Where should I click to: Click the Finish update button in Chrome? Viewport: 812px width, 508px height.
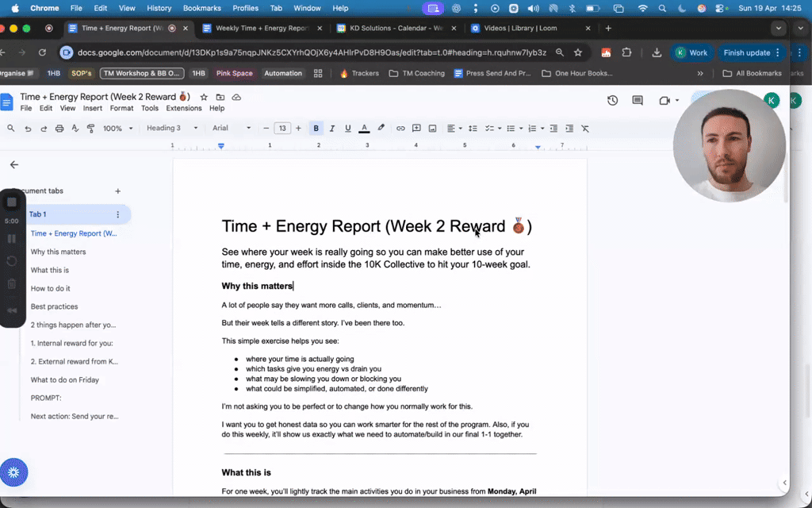point(752,53)
